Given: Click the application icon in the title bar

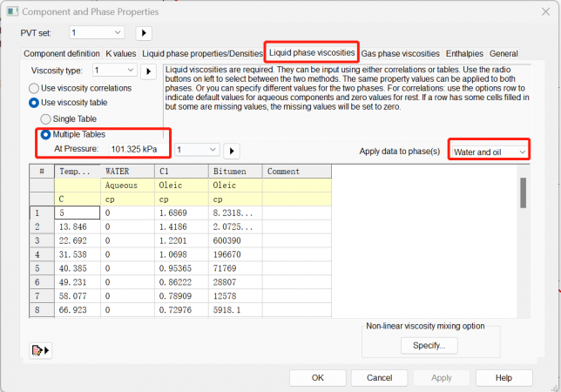Looking at the screenshot, I should [x=11, y=11].
